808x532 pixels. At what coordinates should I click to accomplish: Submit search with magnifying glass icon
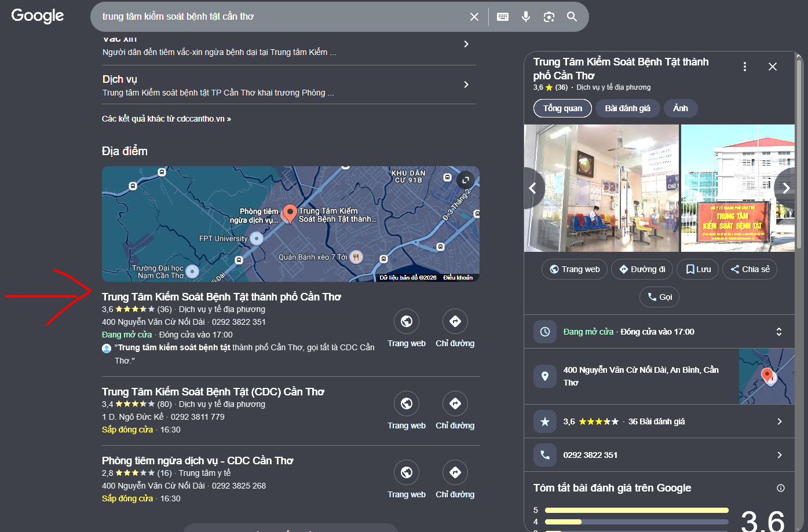572,17
